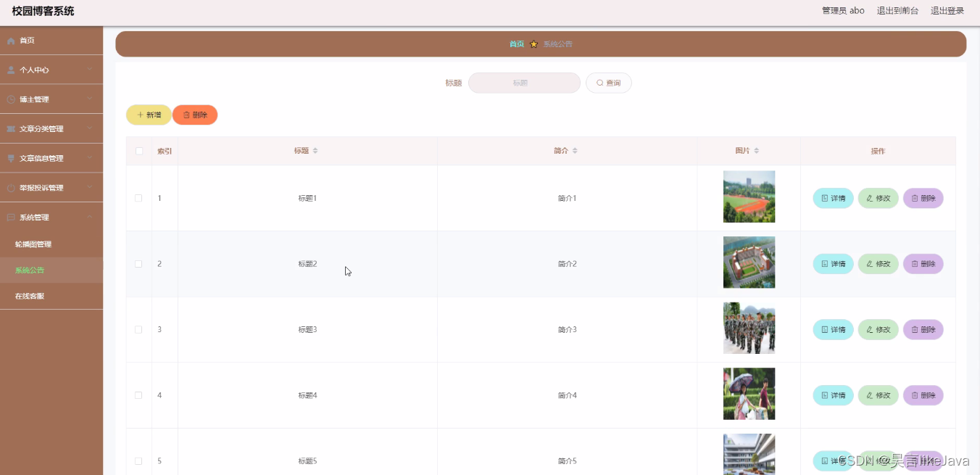The image size is (980, 475).
Task: Click the sports field thumbnail in row 1
Action: 749,197
